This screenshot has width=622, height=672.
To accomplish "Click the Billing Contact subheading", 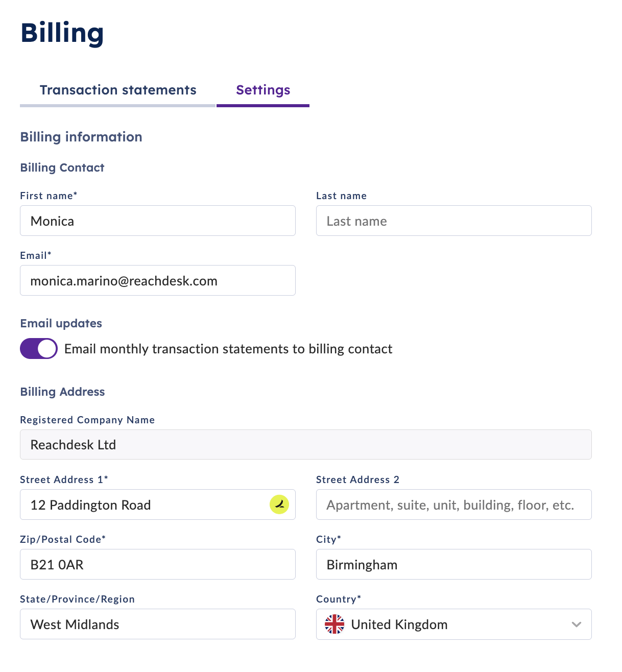I will click(x=62, y=167).
